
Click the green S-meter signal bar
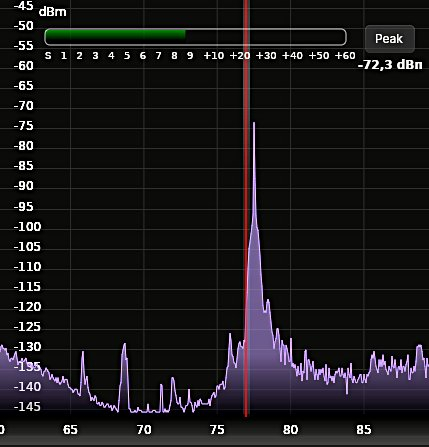tap(115, 35)
